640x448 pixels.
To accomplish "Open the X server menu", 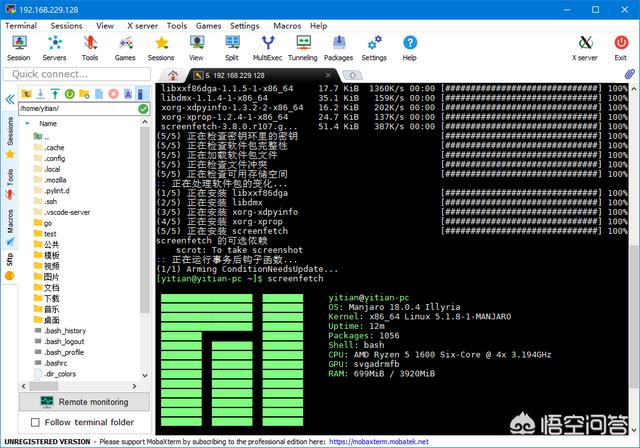I will (142, 26).
